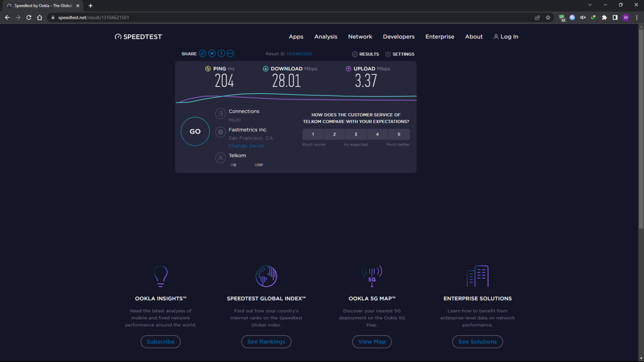Screen dimensions: 644x362
Task: Click the See Rankings button
Action: [x=266, y=342]
